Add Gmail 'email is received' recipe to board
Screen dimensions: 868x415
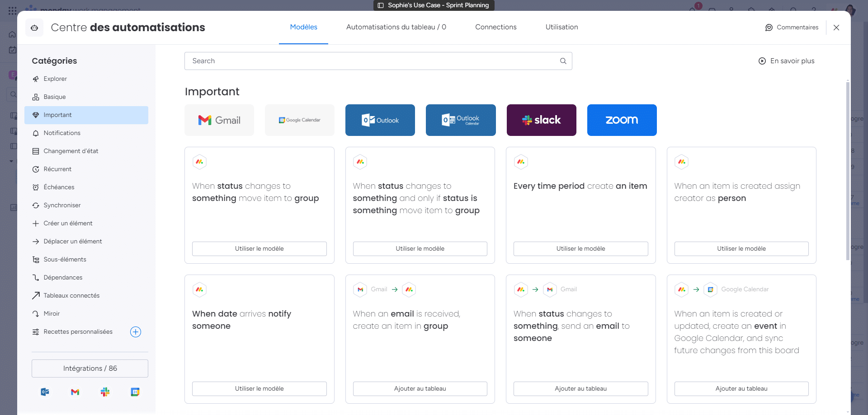(420, 389)
